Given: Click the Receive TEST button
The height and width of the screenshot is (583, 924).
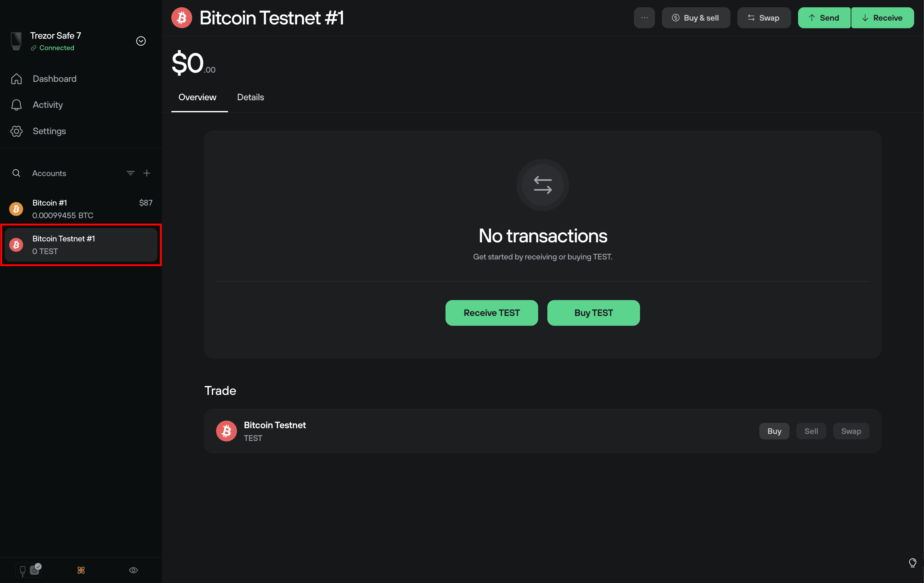Looking at the screenshot, I should [491, 313].
